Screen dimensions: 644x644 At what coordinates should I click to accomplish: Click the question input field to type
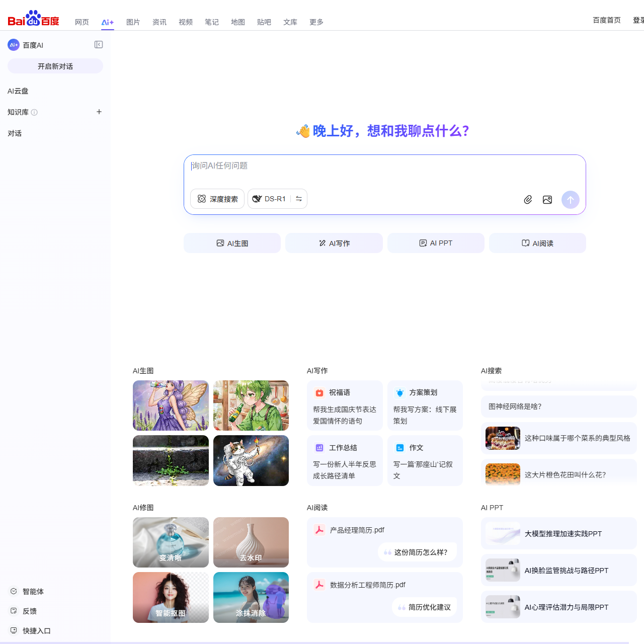tap(352, 166)
